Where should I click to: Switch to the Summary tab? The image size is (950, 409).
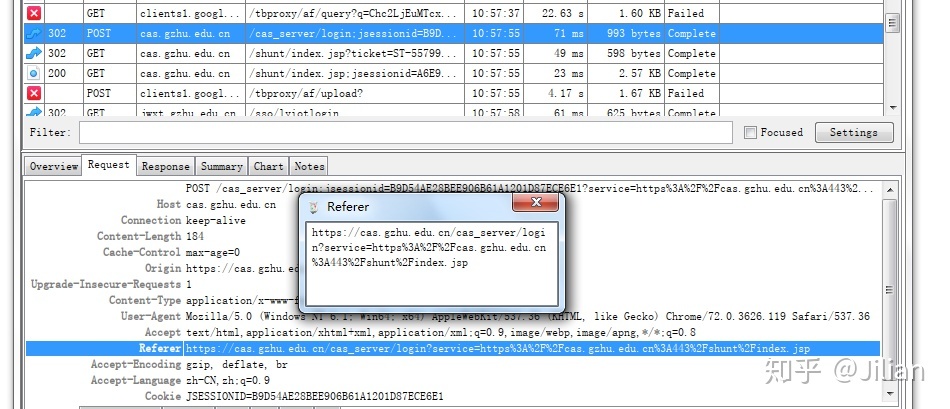click(222, 166)
